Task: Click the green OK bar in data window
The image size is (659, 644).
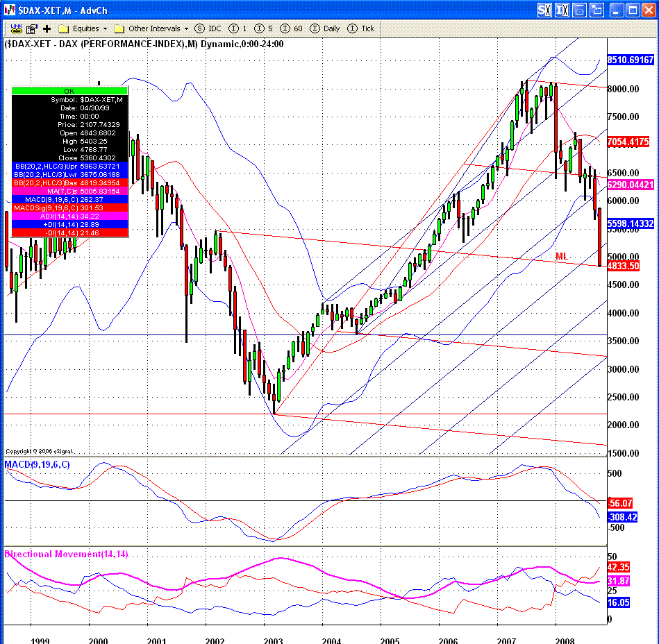Action: 69,90
